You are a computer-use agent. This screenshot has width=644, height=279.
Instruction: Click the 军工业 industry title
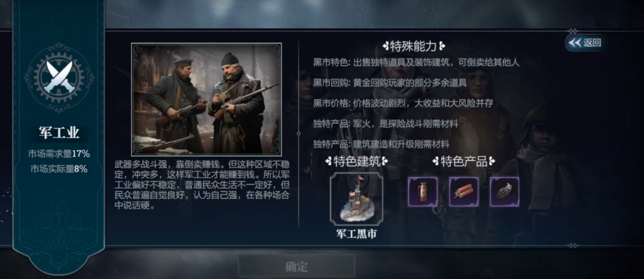click(59, 133)
